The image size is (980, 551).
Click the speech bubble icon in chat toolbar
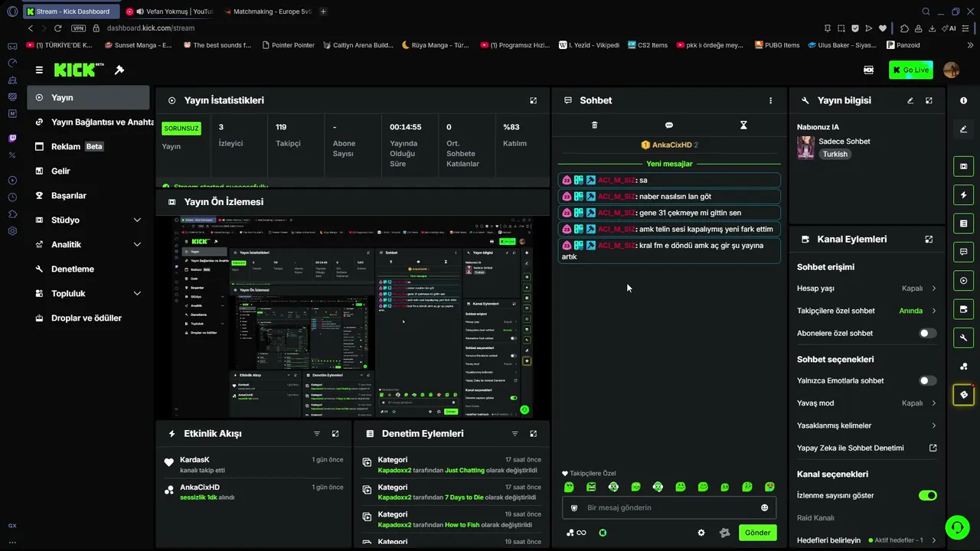tap(669, 125)
